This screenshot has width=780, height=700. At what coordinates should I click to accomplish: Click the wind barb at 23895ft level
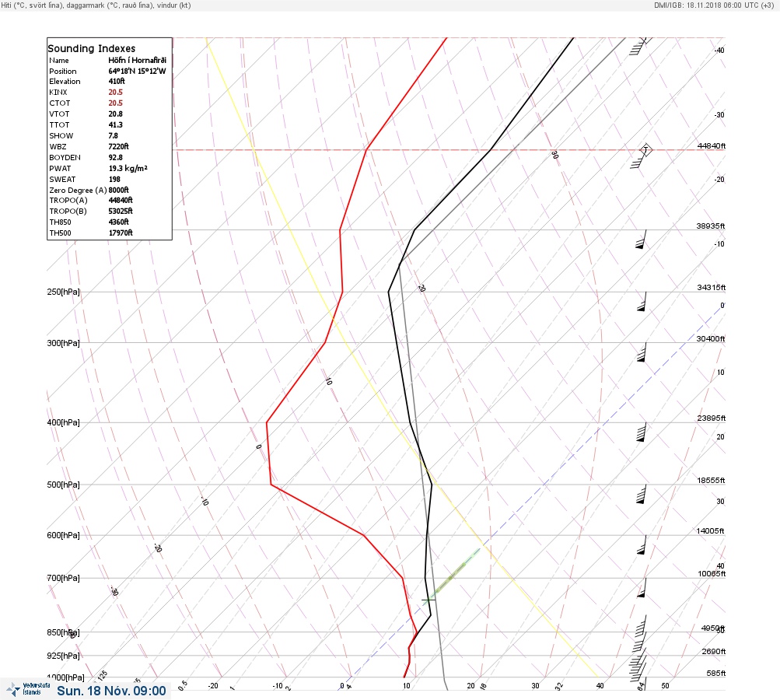point(642,432)
